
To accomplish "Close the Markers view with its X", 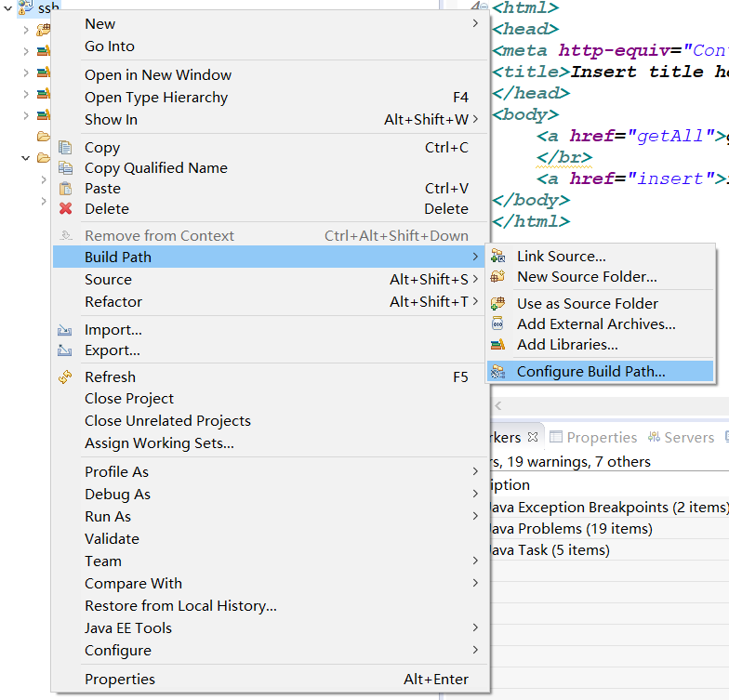I will click(533, 437).
